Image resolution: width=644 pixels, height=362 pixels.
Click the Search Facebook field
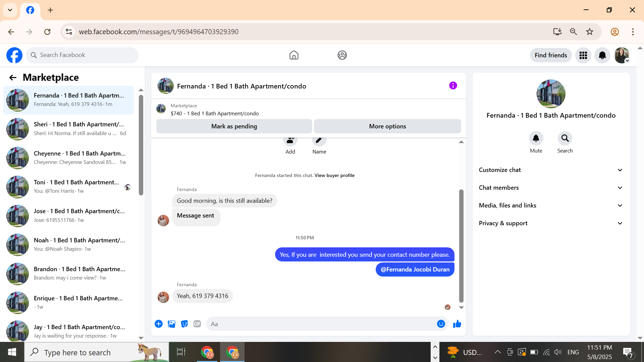click(x=82, y=55)
